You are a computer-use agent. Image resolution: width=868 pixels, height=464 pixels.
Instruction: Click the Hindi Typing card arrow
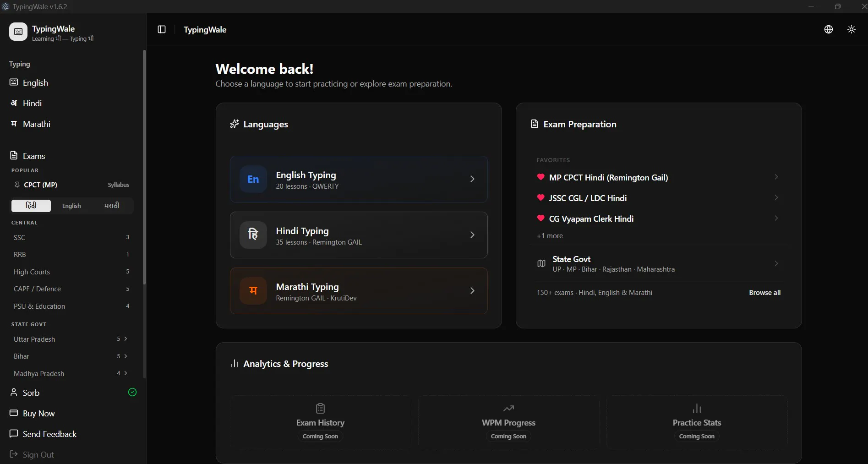472,235
